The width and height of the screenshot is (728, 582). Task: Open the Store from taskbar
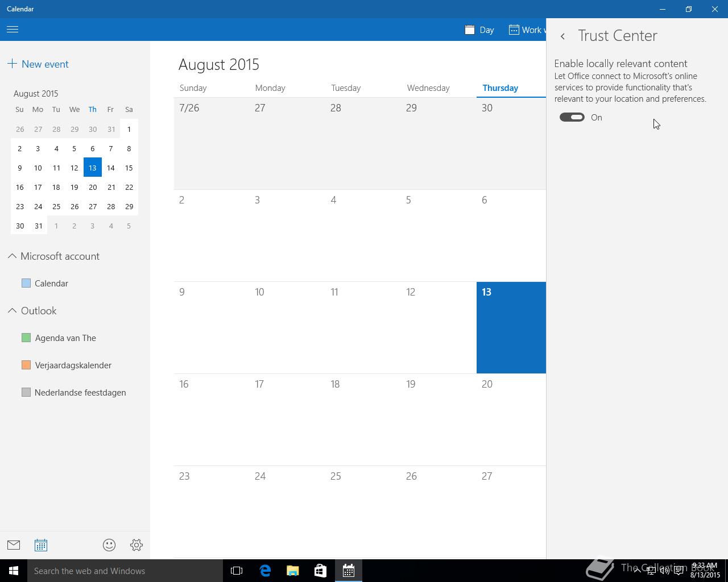[x=320, y=571]
